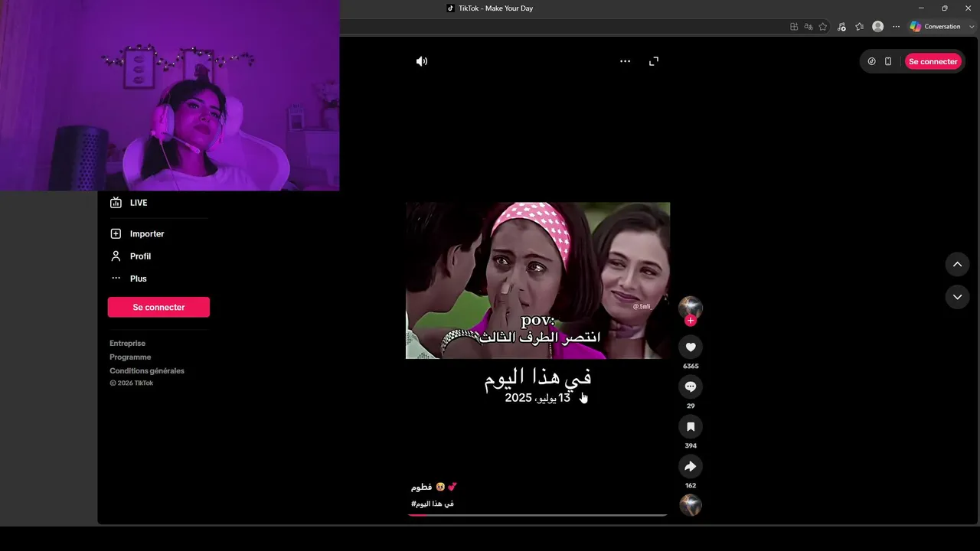This screenshot has height=551, width=980.
Task: Open the TikTok coins icon
Action: pos(871,61)
